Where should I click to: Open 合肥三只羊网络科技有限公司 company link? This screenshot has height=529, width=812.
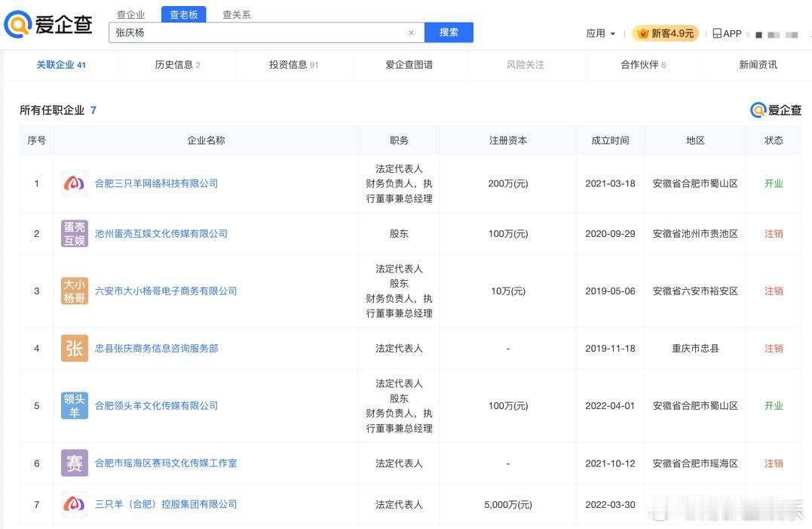coord(156,183)
